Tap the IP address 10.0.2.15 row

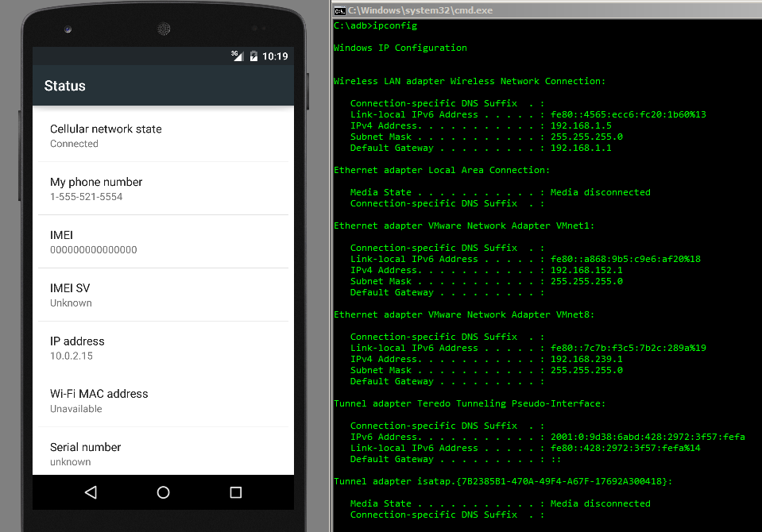pyautogui.click(x=164, y=348)
